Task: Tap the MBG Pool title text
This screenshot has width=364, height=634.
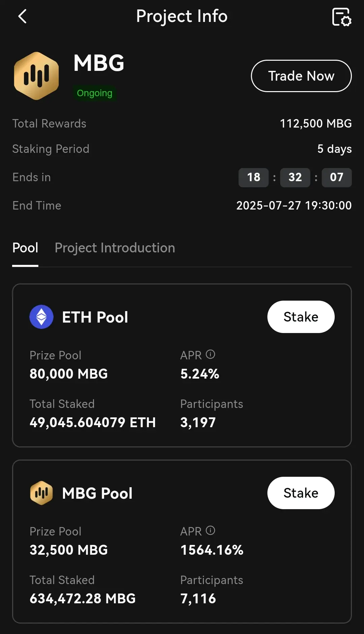Action: pyautogui.click(x=97, y=493)
